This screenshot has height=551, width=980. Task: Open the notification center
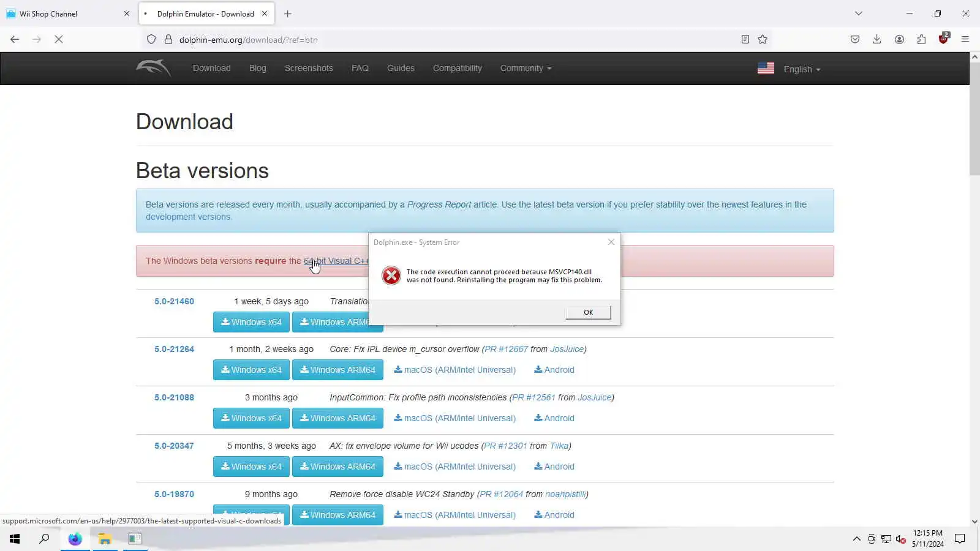(960, 539)
